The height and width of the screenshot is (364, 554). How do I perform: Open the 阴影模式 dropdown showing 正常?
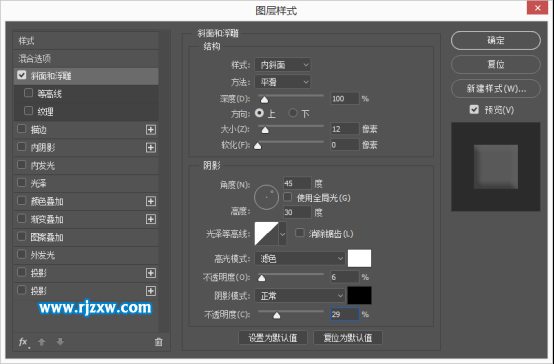pyautogui.click(x=300, y=295)
